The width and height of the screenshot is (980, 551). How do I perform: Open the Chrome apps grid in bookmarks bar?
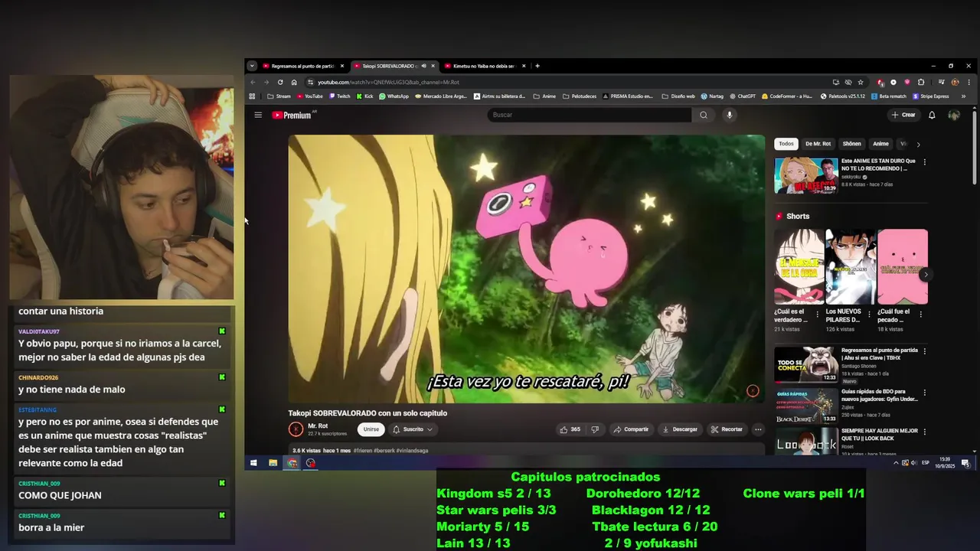(x=252, y=96)
